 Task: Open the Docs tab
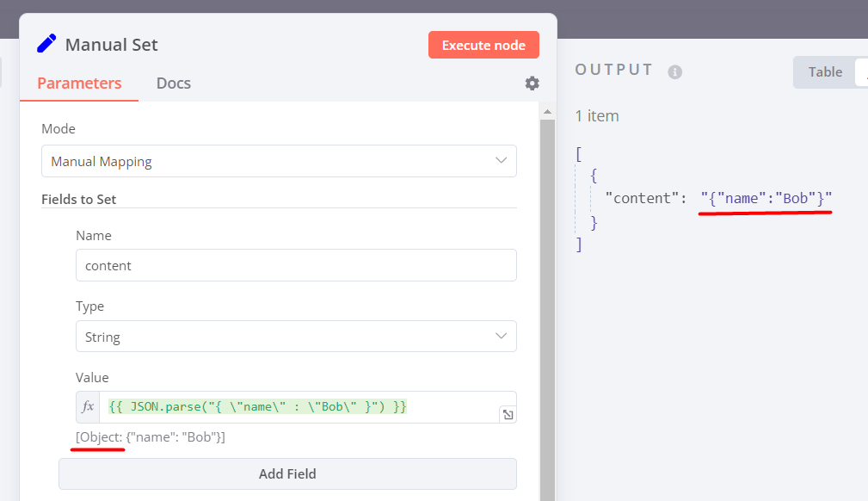click(174, 83)
